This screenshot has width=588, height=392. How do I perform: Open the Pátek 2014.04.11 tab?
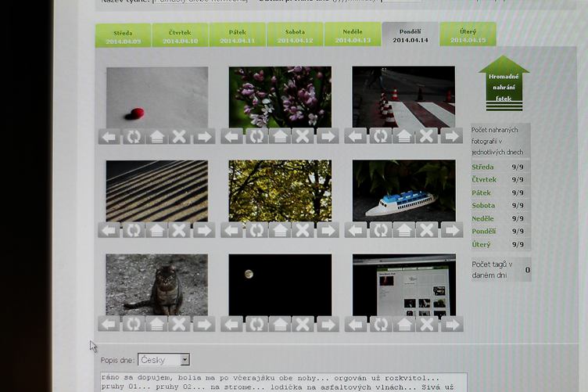[x=238, y=35]
